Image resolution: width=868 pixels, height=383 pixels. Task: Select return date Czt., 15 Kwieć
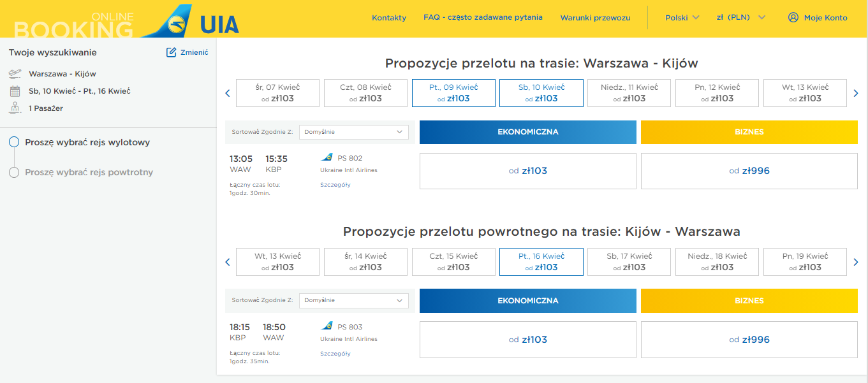click(x=453, y=262)
